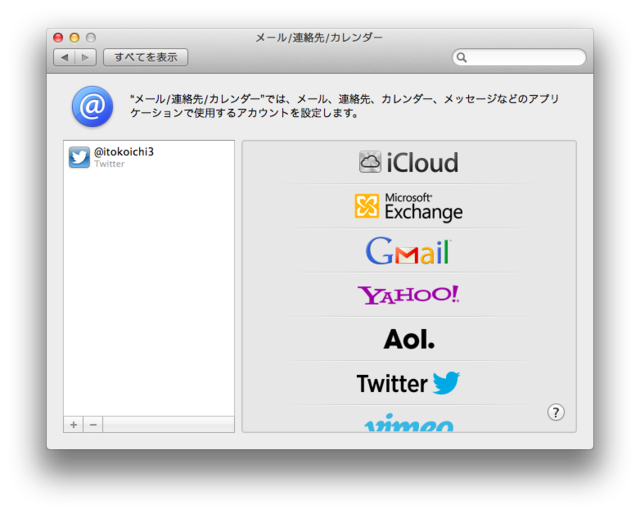Pick the Yahoo! account option
This screenshot has height=514, width=640.
(x=409, y=295)
